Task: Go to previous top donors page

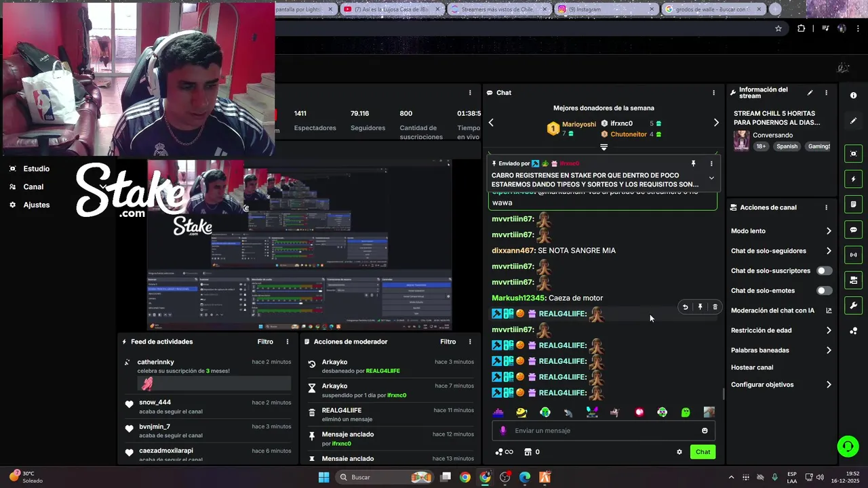Action: click(491, 123)
